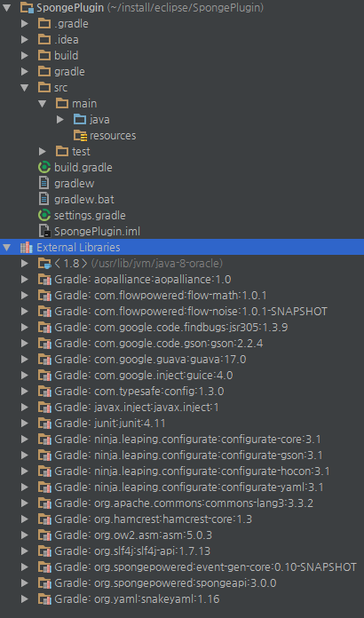Expand the guava:17.0 library arrow
The height and width of the screenshot is (618, 364).
tap(25, 360)
